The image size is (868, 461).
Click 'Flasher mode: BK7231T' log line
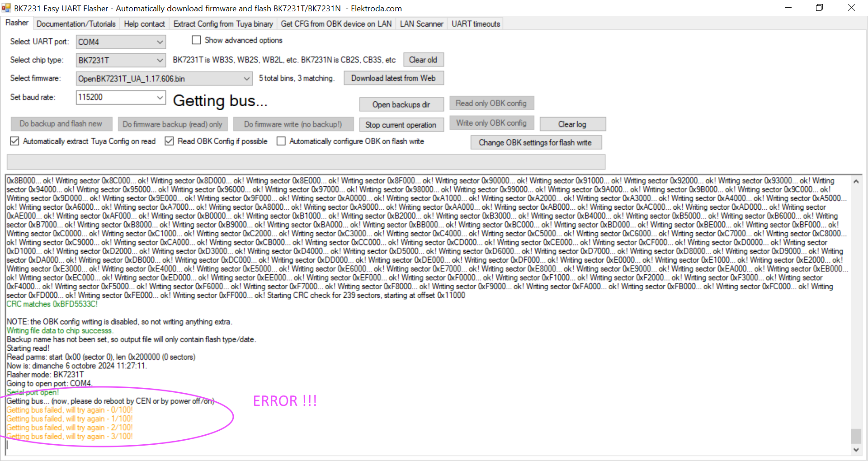coord(45,375)
